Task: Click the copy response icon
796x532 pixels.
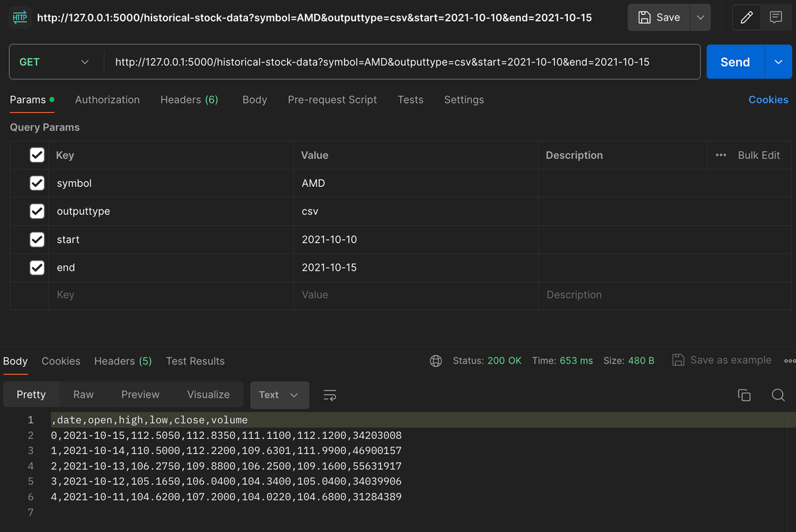Action: [744, 395]
